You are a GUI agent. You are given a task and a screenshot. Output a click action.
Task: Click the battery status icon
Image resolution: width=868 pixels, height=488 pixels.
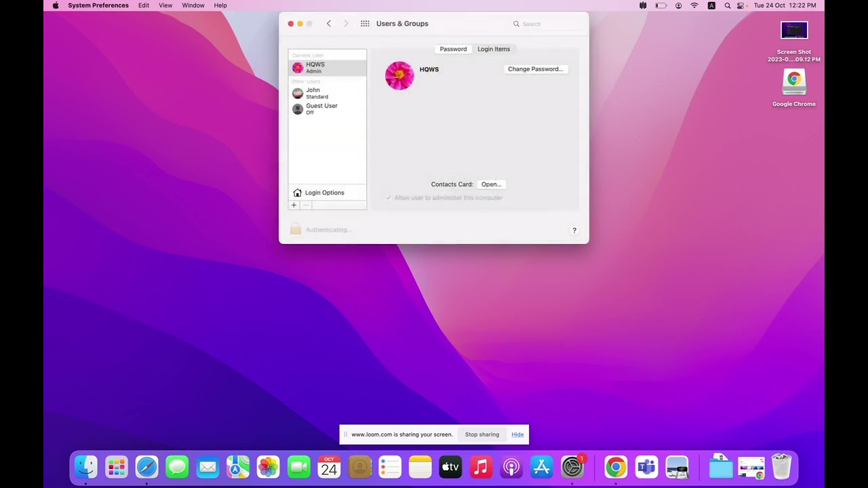coord(661,5)
